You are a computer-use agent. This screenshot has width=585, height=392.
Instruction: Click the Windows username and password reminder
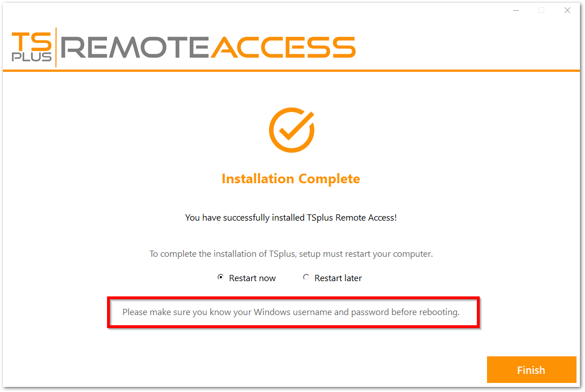click(x=291, y=312)
